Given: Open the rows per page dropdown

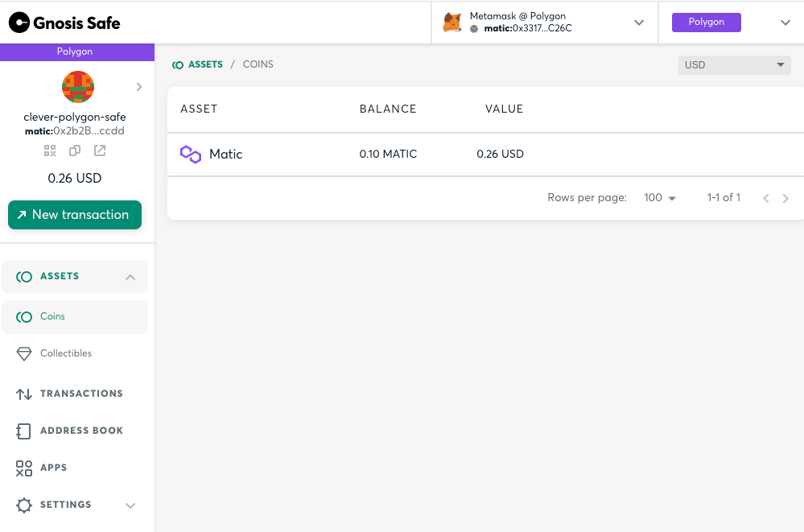Looking at the screenshot, I should pyautogui.click(x=660, y=198).
